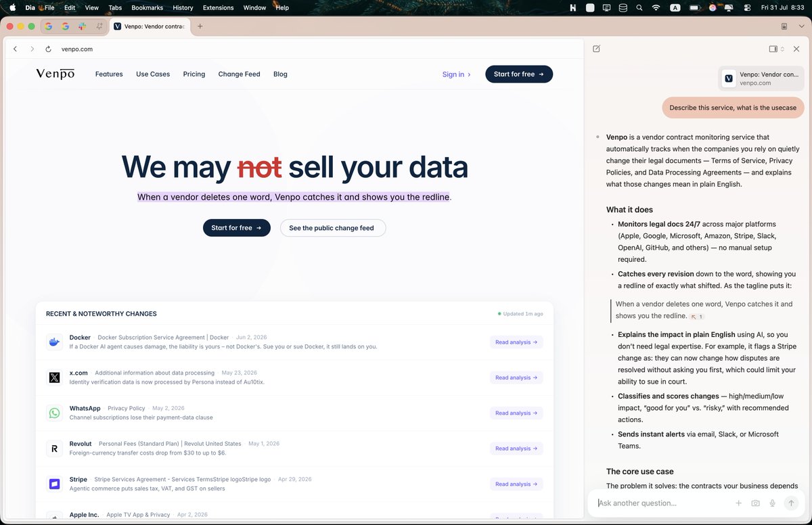Click the extension icon in the tab bar
The image size is (812, 525).
click(784, 26)
